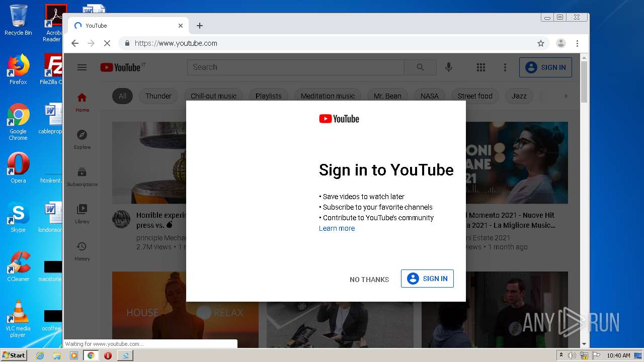Open History in the sidebar
The image size is (644, 362).
[x=82, y=251]
